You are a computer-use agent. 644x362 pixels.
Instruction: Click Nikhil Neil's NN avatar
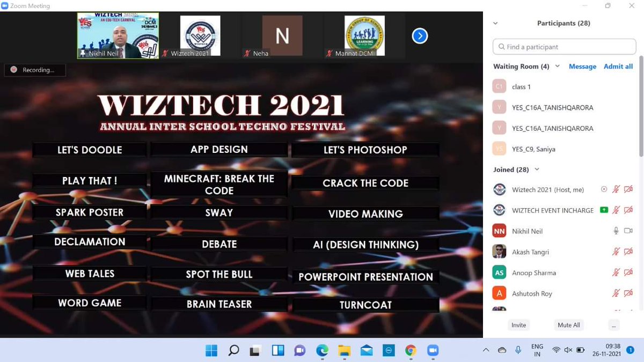[x=499, y=231]
